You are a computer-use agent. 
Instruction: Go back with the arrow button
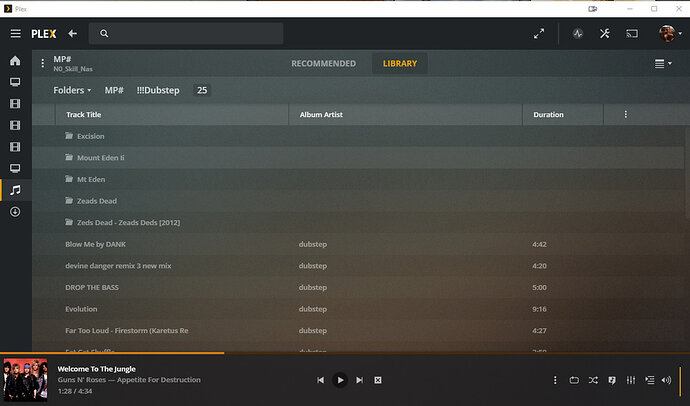(73, 33)
